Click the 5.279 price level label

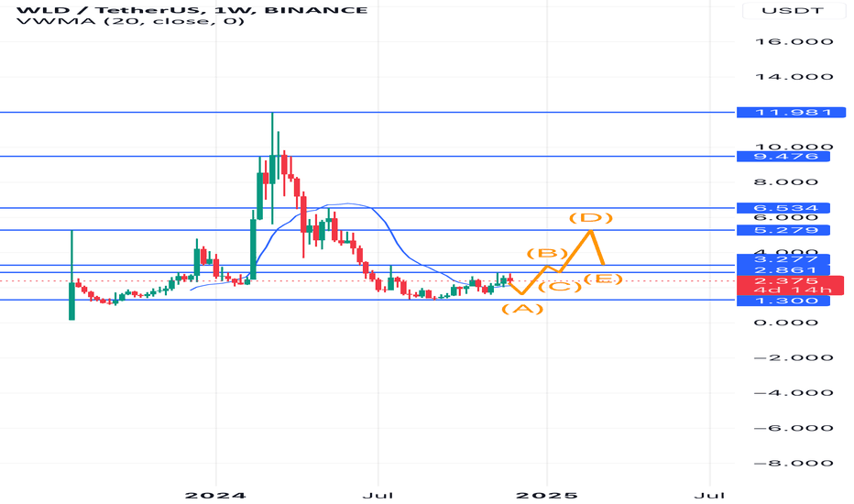(x=783, y=230)
